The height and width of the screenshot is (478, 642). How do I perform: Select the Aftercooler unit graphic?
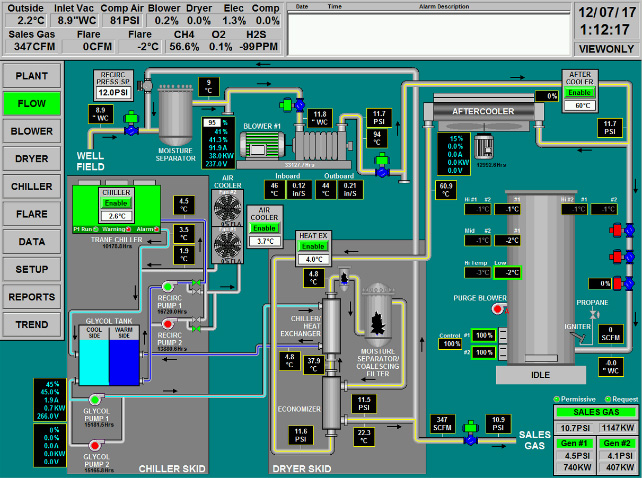pyautogui.click(x=484, y=111)
